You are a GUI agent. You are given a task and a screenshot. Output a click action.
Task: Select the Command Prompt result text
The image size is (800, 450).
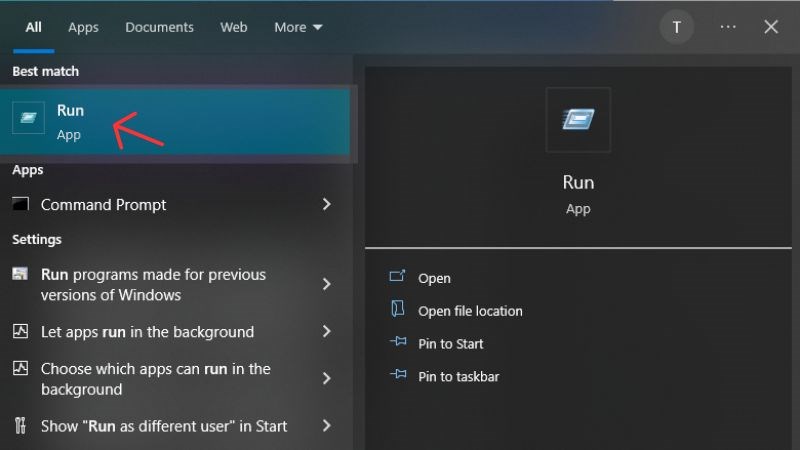104,205
